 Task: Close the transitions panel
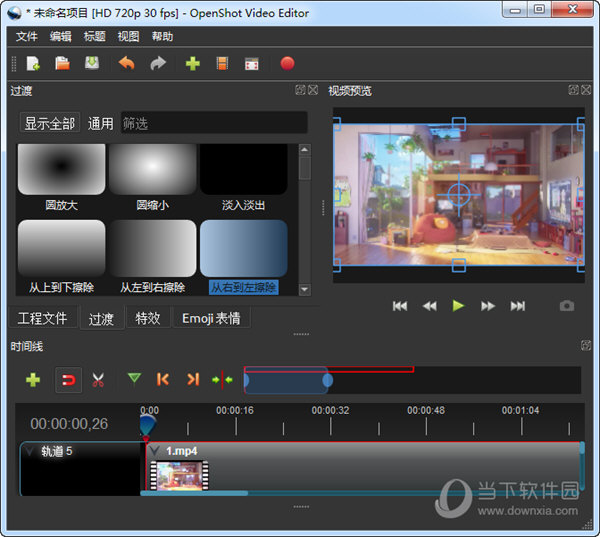[313, 90]
